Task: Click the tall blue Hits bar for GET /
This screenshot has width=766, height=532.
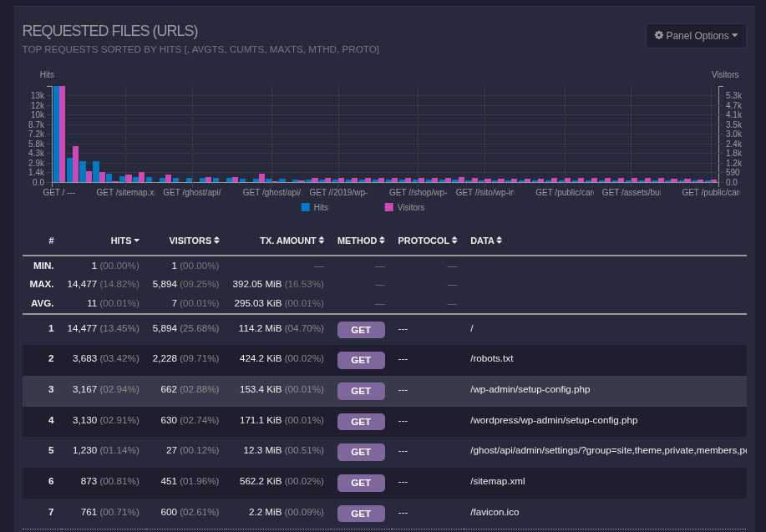Action: 56,134
